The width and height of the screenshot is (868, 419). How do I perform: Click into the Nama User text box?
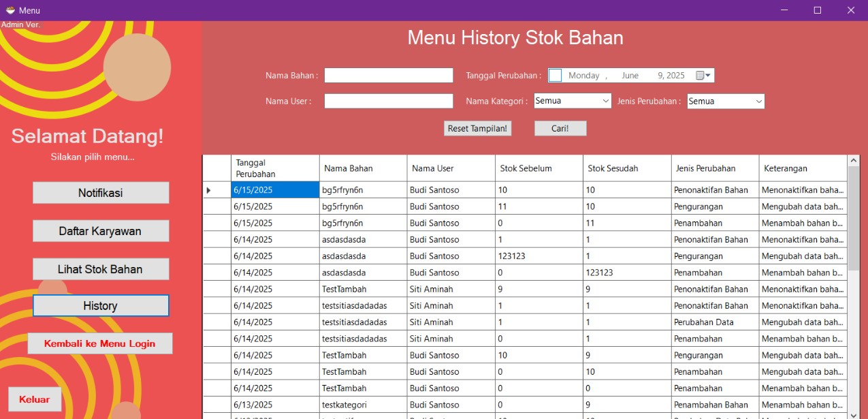point(388,102)
